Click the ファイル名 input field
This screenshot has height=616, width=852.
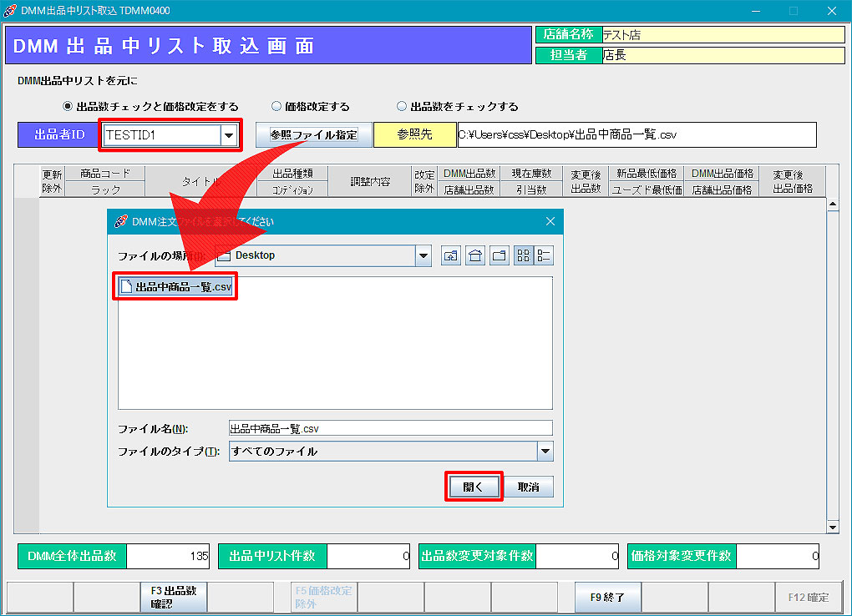coord(391,428)
